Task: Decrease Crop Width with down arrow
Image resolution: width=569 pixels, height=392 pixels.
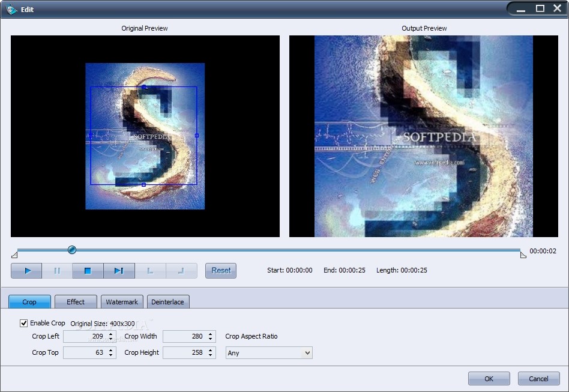Action: click(x=211, y=339)
